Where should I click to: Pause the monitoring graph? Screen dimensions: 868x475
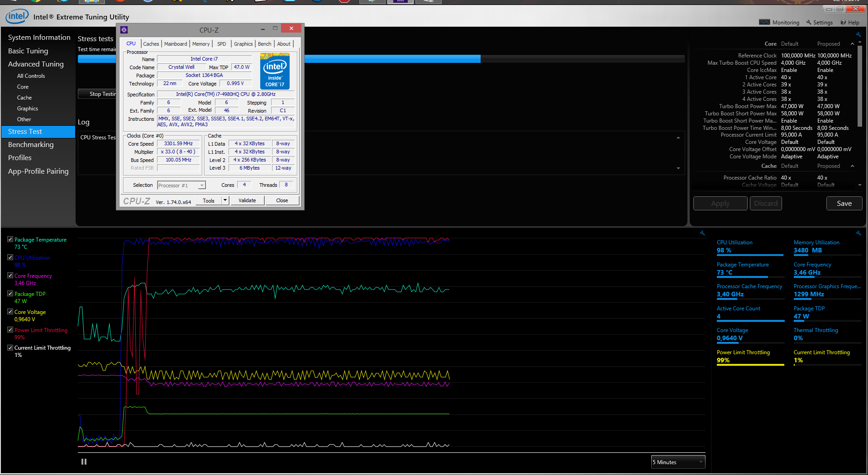pyautogui.click(x=84, y=462)
